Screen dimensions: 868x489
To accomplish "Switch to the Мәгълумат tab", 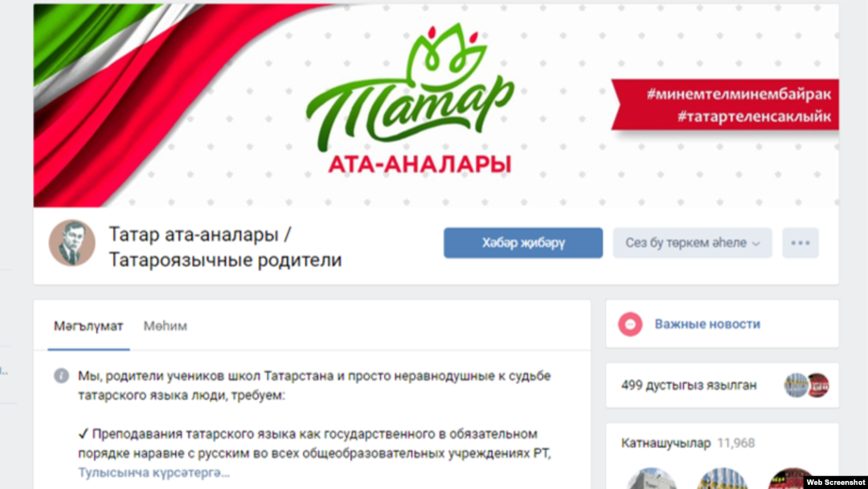I will click(x=88, y=327).
